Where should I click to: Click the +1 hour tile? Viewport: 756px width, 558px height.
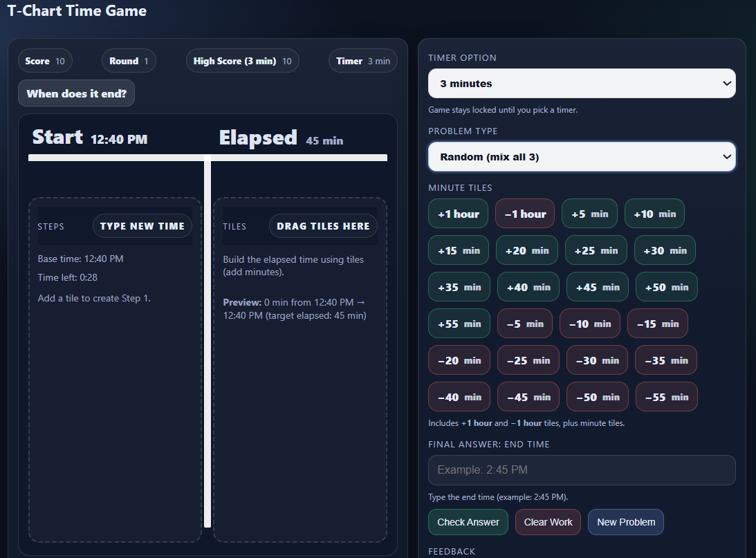coord(458,214)
